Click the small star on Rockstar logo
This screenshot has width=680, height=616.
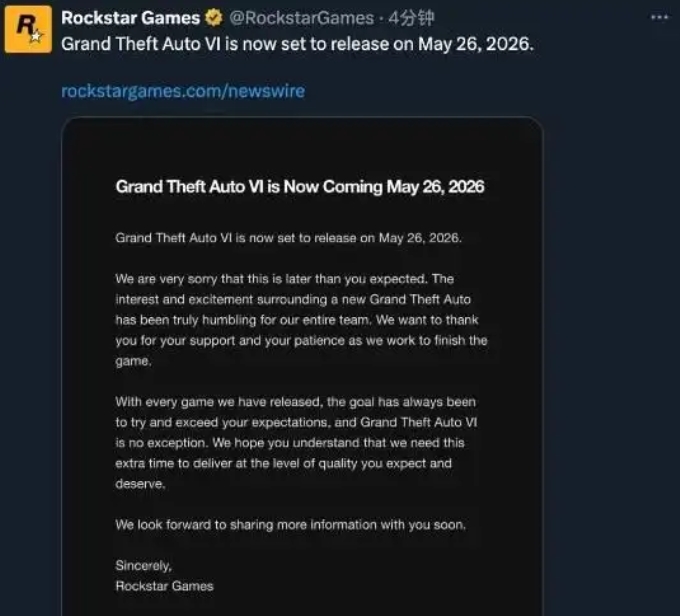pyautogui.click(x=36, y=36)
